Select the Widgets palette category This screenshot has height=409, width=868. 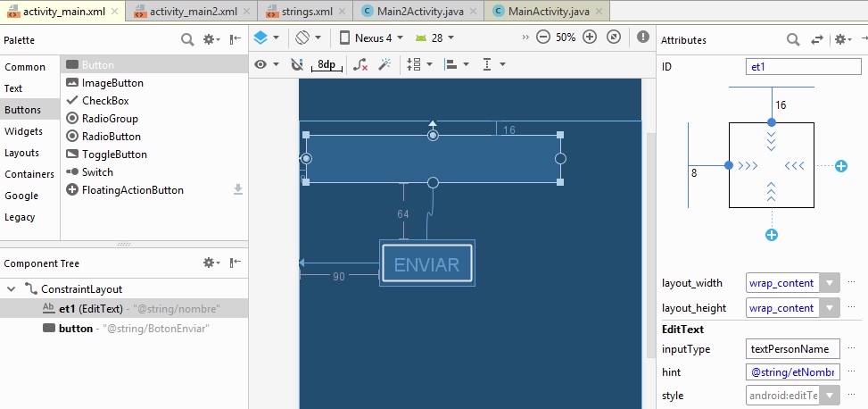coord(23,131)
